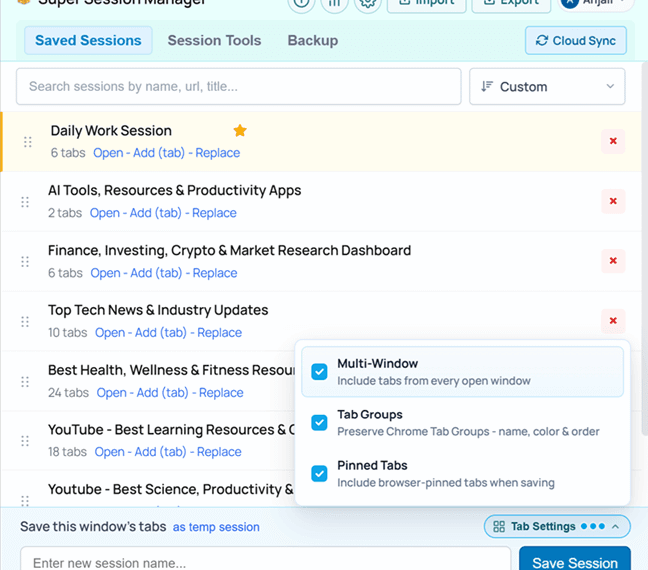Uncheck the Tab Groups option
This screenshot has width=648, height=570.
[x=319, y=422]
